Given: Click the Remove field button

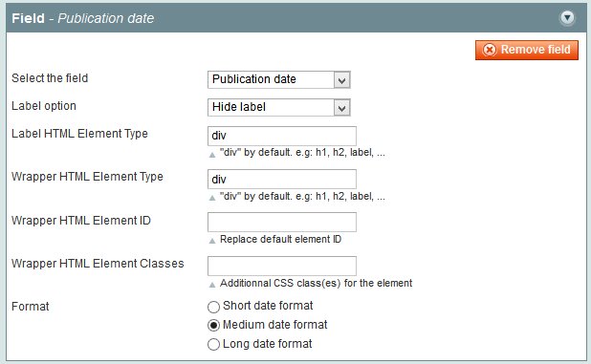Looking at the screenshot, I should tap(527, 50).
